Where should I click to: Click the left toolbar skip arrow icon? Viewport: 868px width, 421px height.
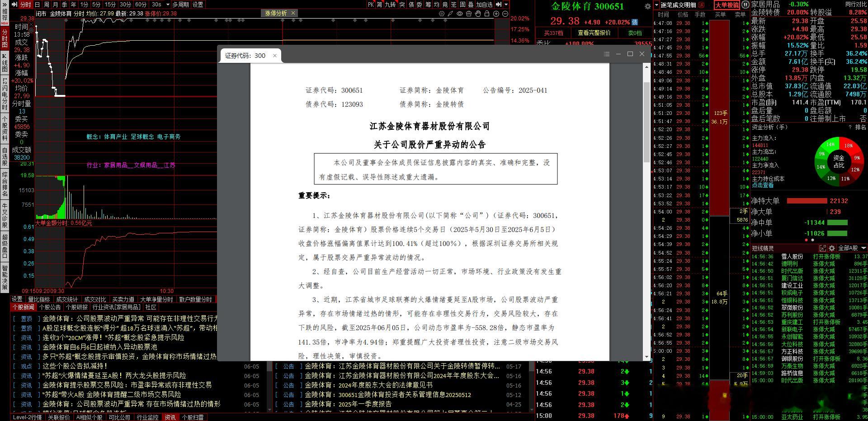[x=14, y=5]
